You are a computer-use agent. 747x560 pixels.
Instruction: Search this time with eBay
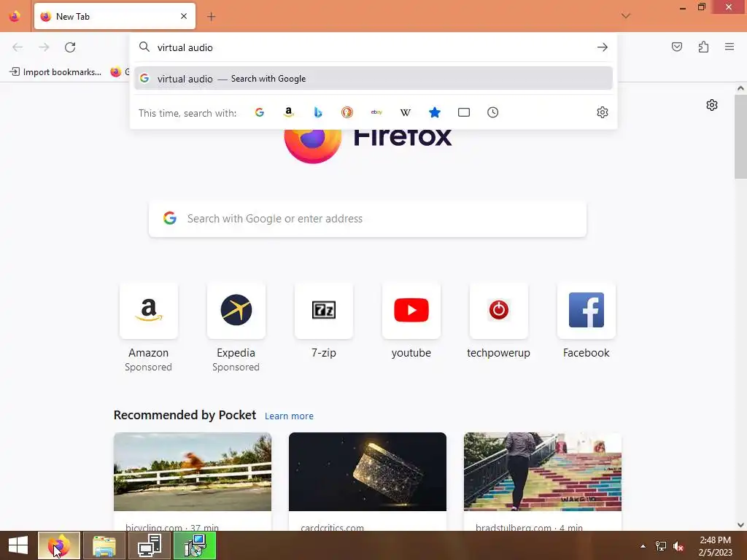point(376,112)
